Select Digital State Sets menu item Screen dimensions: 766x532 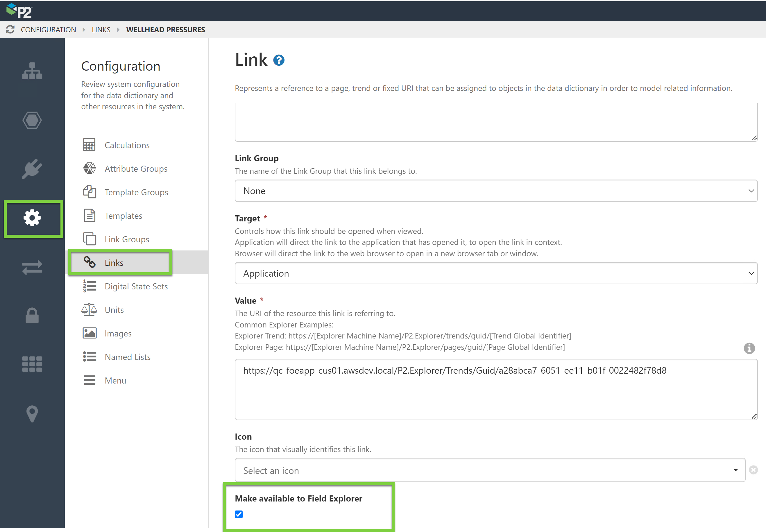point(136,287)
